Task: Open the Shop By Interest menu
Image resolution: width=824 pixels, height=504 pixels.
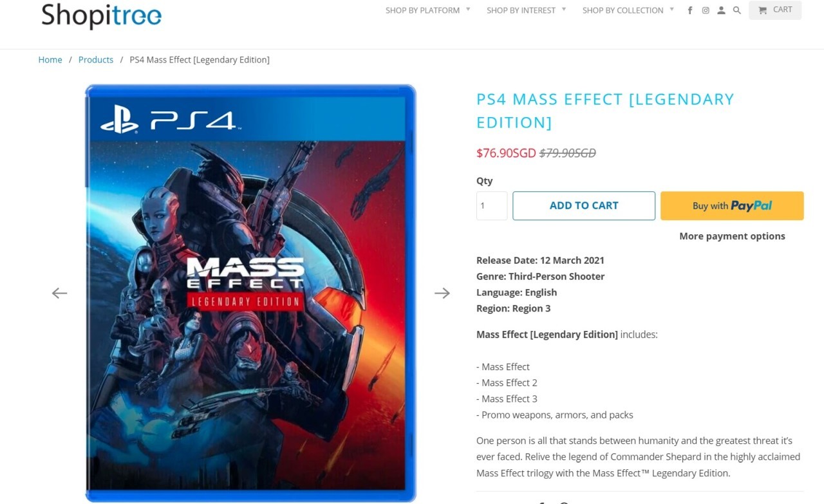Action: (521, 10)
